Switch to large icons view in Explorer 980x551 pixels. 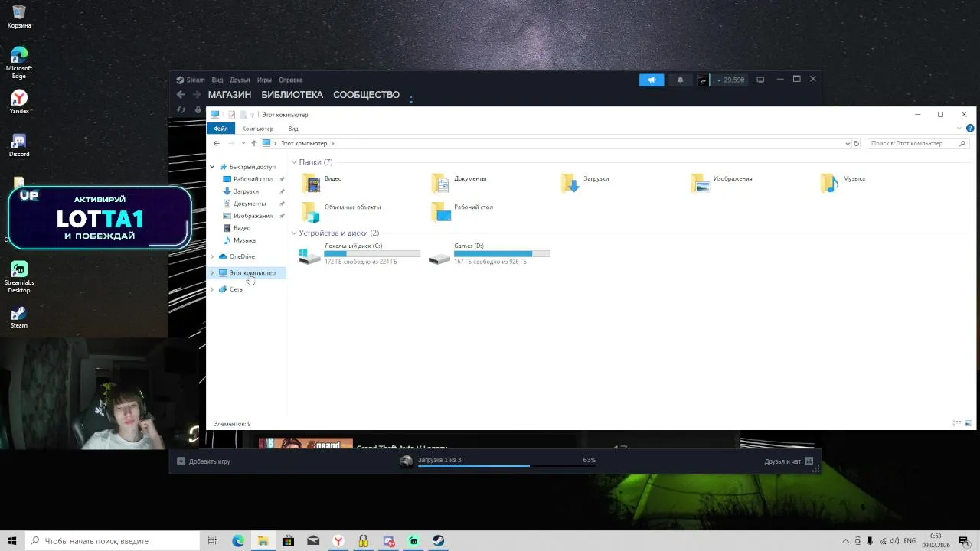[968, 423]
